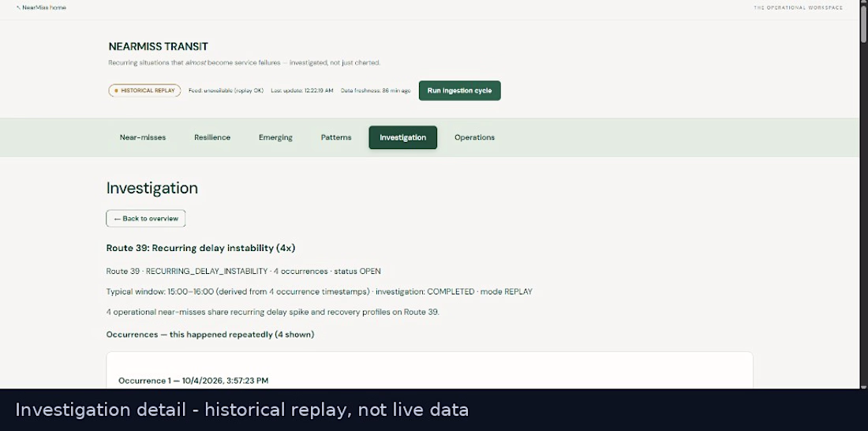Select the Route 39 Recurring delay instability heading

click(200, 248)
